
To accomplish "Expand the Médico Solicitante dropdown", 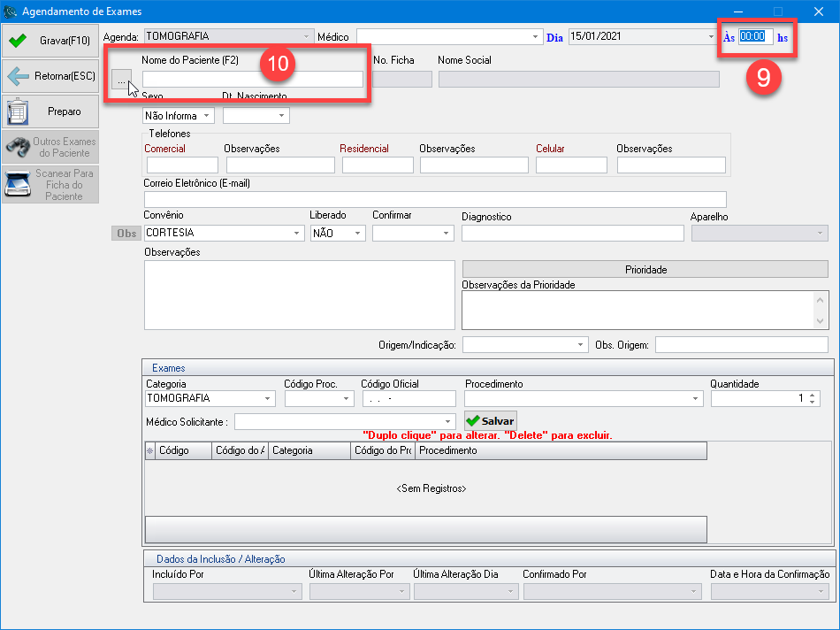I will [448, 422].
